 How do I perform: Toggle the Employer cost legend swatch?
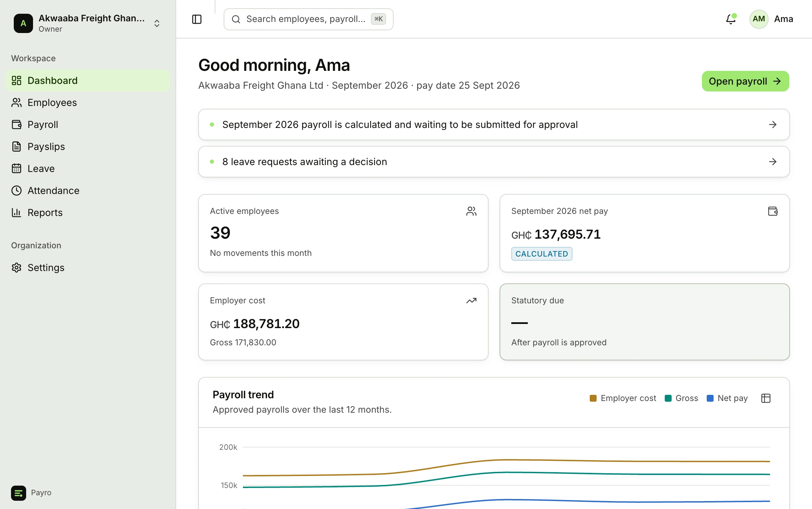[x=593, y=398]
